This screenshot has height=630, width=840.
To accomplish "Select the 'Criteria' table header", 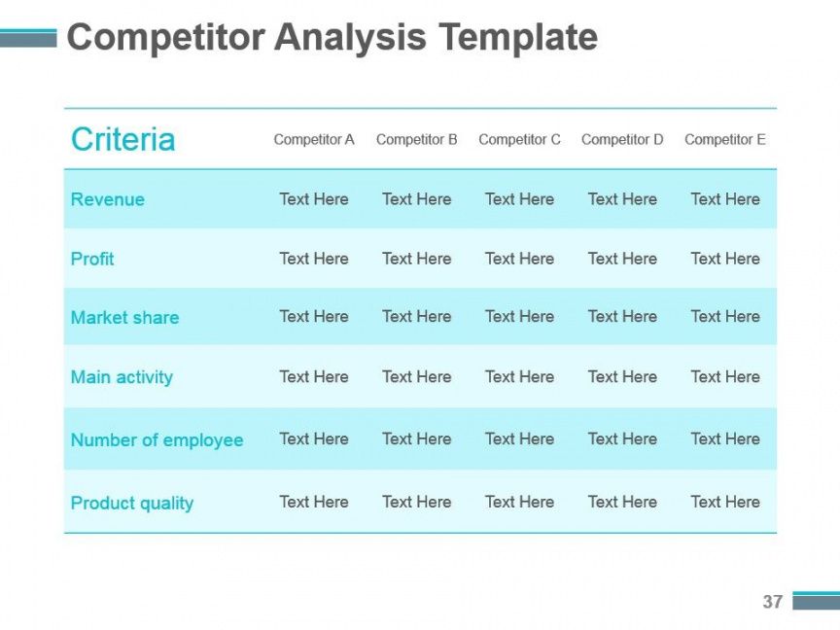I will (x=122, y=139).
